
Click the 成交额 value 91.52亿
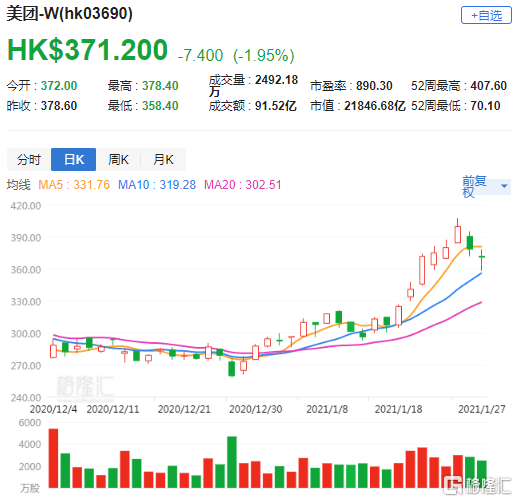pyautogui.click(x=276, y=106)
